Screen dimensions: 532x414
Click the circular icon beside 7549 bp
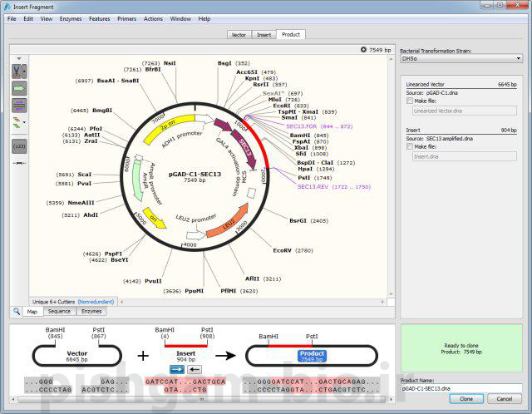pos(364,50)
